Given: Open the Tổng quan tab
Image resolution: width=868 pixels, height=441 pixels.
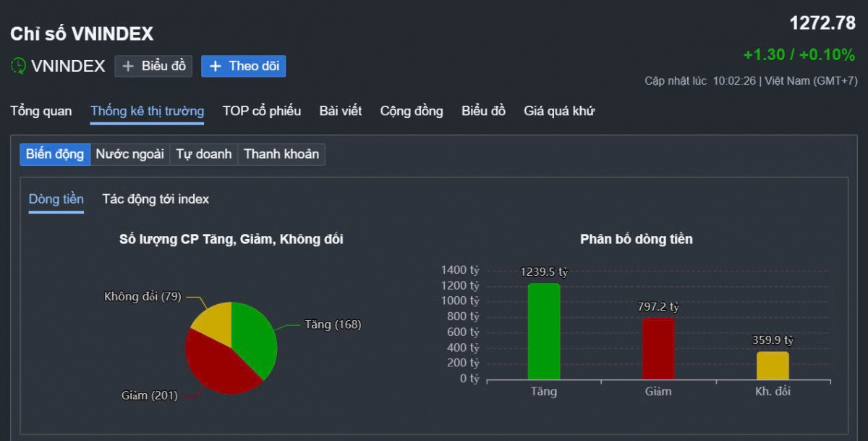Looking at the screenshot, I should (41, 111).
